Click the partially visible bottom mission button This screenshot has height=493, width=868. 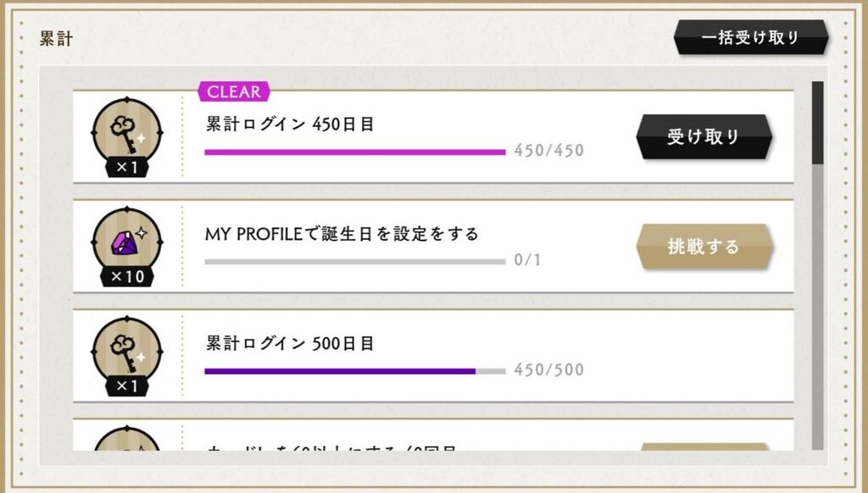pyautogui.click(x=703, y=446)
